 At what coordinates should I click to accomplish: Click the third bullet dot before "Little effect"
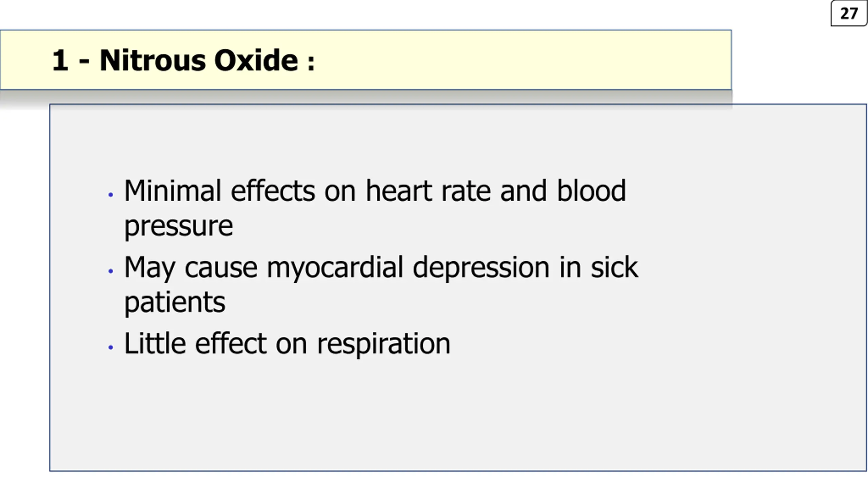point(110,347)
